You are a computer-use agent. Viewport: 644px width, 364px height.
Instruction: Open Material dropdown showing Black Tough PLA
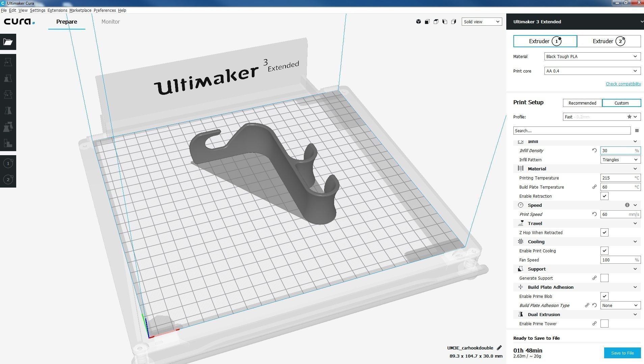[x=592, y=56]
